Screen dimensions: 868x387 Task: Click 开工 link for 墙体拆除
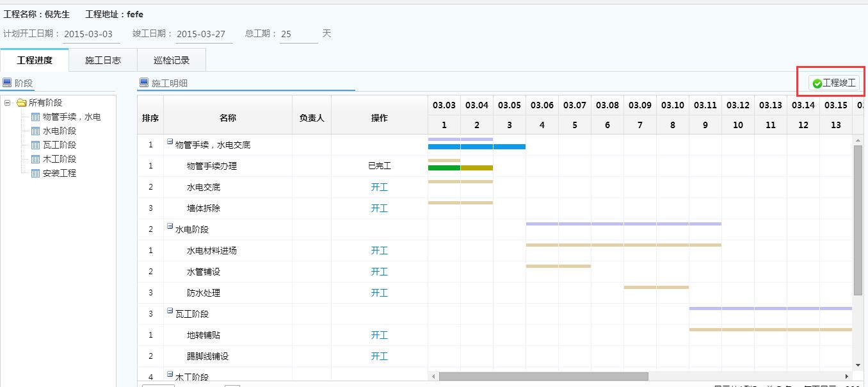click(380, 208)
